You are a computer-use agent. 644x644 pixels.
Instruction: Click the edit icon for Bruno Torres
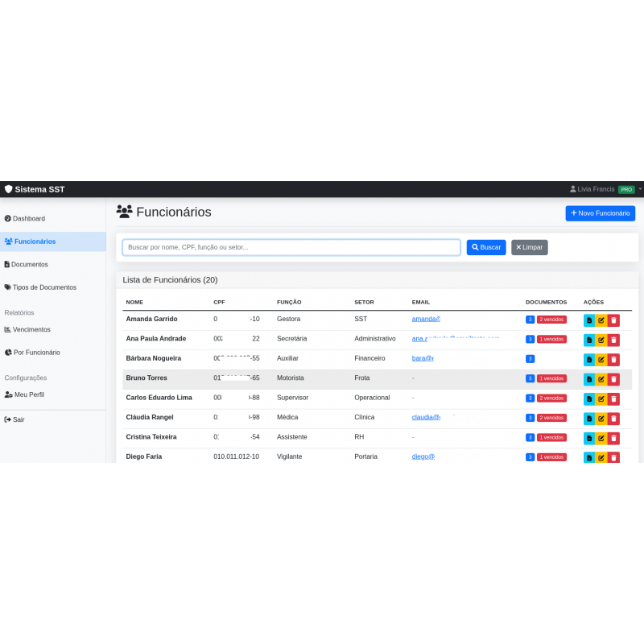601,378
